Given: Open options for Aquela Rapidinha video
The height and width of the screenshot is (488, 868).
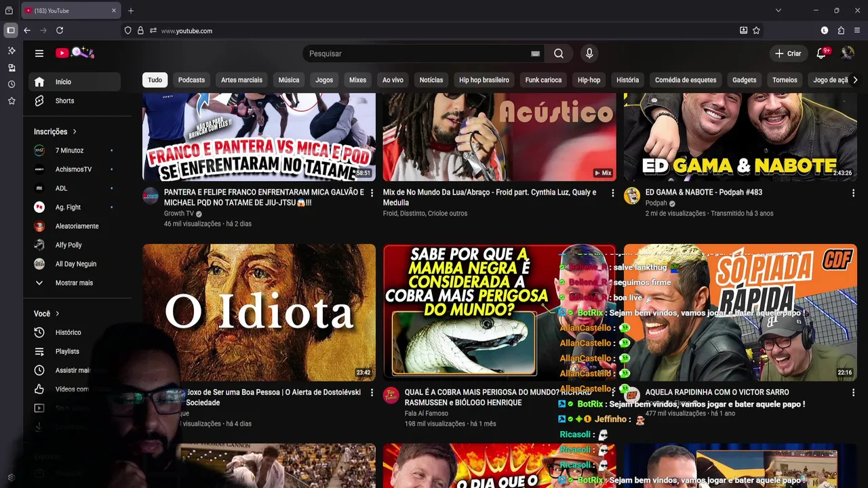Looking at the screenshot, I should pyautogui.click(x=853, y=393).
